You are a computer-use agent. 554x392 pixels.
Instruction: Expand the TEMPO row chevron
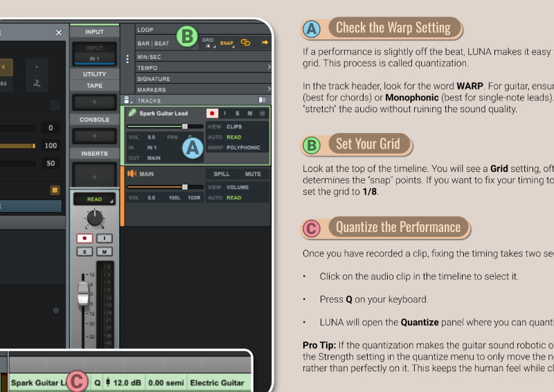coord(269,66)
